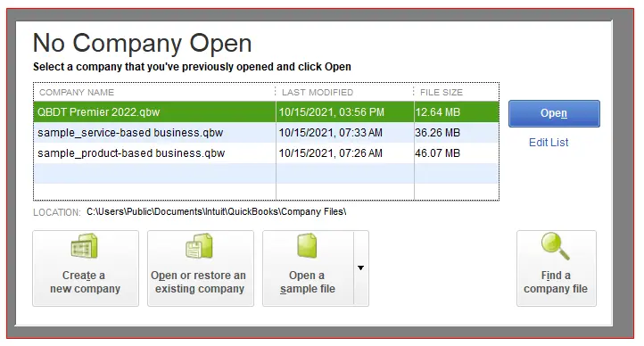Select sample_service-based business.qbw row
Image resolution: width=644 pixels, height=346 pixels.
(x=266, y=133)
